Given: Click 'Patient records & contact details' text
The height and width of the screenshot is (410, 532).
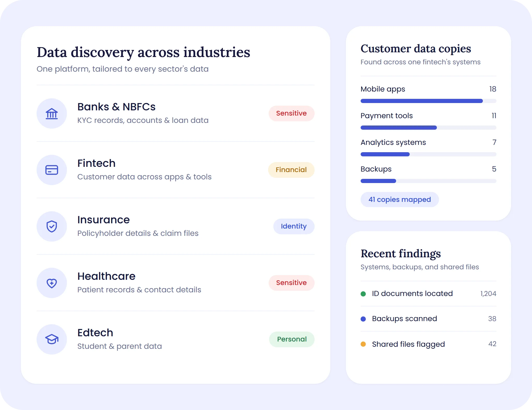Looking at the screenshot, I should [139, 290].
